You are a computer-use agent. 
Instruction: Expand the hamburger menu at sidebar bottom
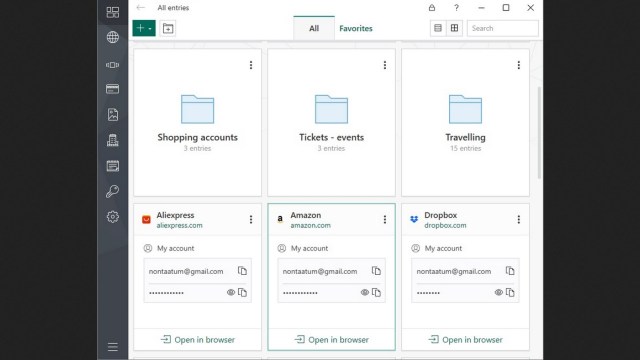click(113, 347)
